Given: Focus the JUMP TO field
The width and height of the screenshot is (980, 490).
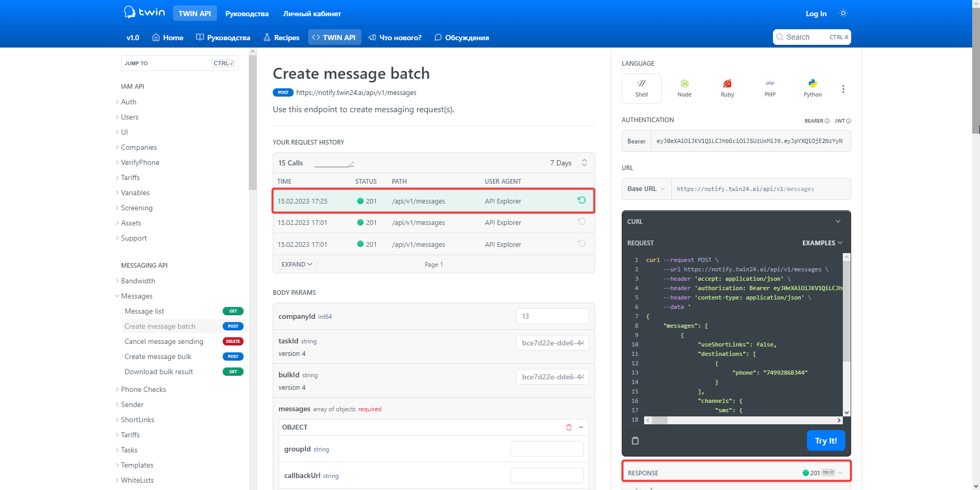Looking at the screenshot, I should [x=179, y=63].
